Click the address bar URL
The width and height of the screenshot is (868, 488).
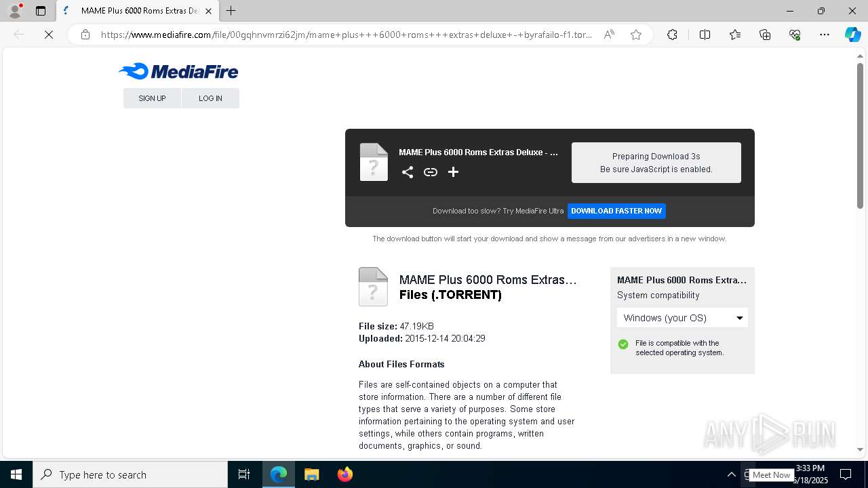point(346,35)
